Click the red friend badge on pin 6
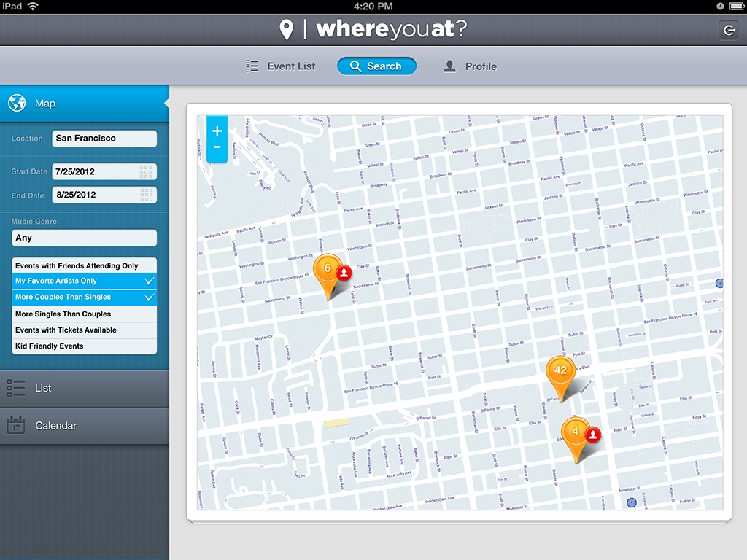Image resolution: width=747 pixels, height=560 pixels. [344, 273]
